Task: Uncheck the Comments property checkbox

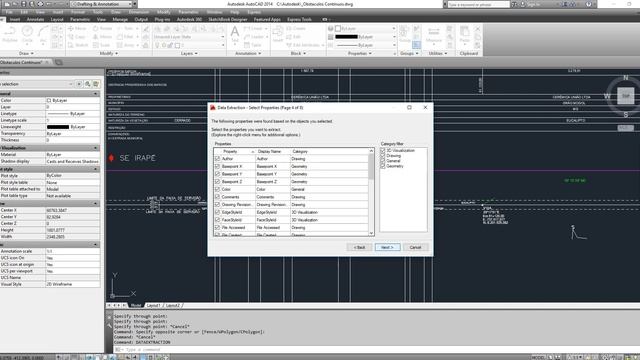Action: 217,197
